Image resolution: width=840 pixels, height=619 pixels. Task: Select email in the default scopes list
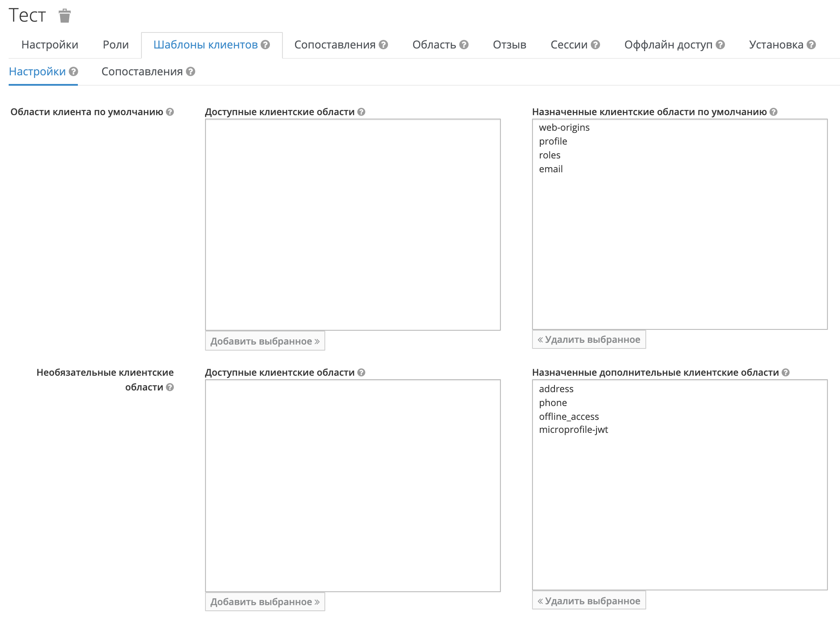[x=551, y=169]
